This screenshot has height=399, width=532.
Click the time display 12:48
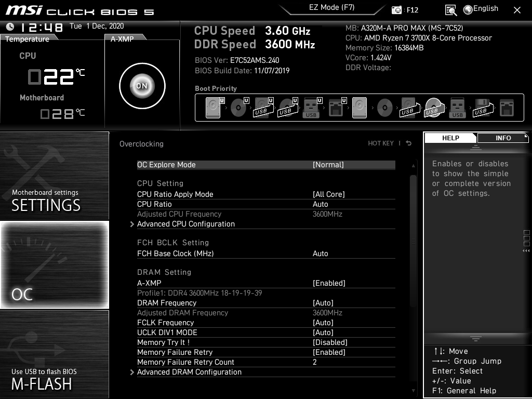[x=42, y=27]
